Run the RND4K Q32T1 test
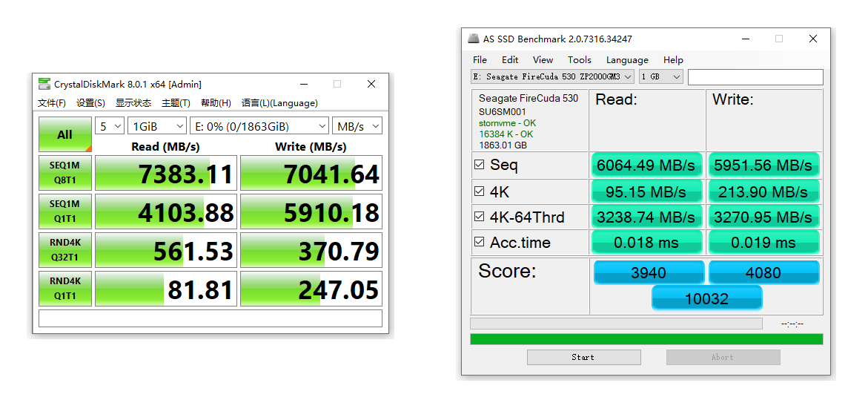868x400 pixels. 64,250
